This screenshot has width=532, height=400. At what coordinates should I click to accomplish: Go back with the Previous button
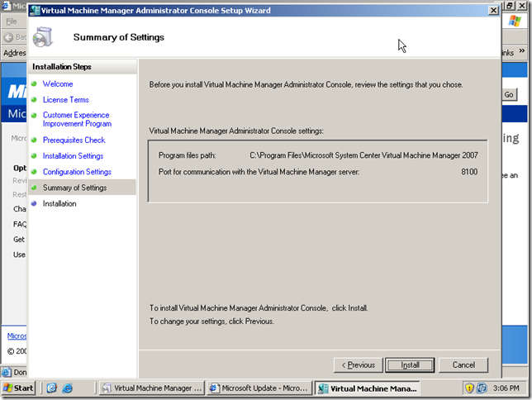click(x=359, y=365)
